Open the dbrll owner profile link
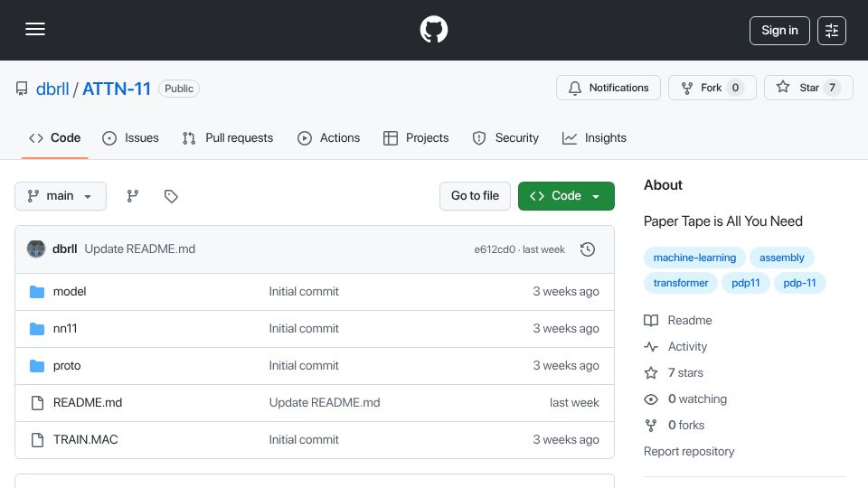The height and width of the screenshot is (488, 868). click(x=52, y=89)
